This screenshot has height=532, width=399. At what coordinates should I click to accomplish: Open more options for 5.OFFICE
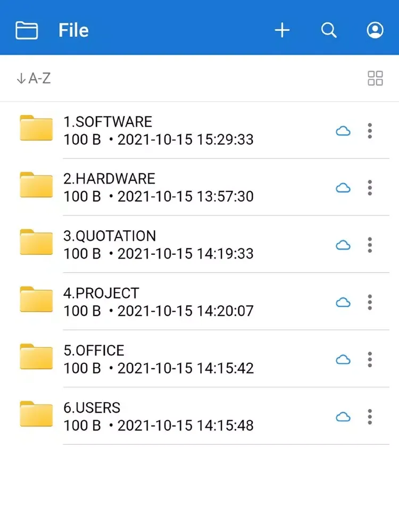370,359
